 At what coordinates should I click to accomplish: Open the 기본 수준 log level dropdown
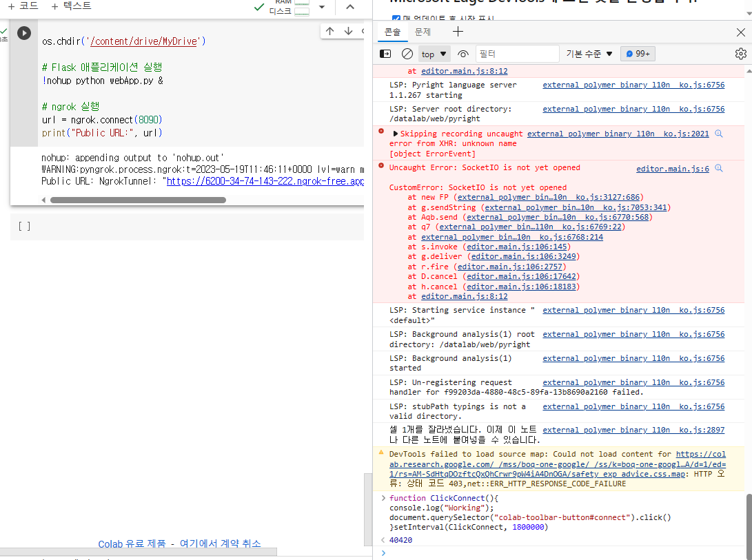(x=589, y=54)
